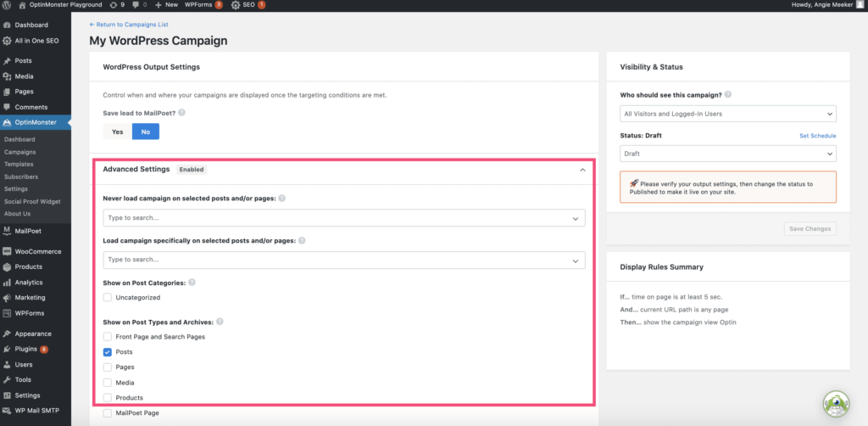Click help icon beside Who should see this campaign

click(728, 94)
